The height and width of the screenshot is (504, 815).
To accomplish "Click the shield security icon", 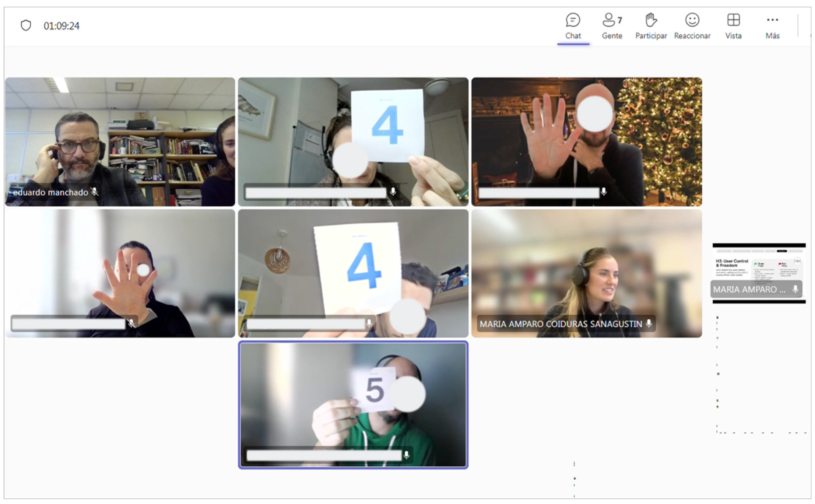I will click(26, 25).
